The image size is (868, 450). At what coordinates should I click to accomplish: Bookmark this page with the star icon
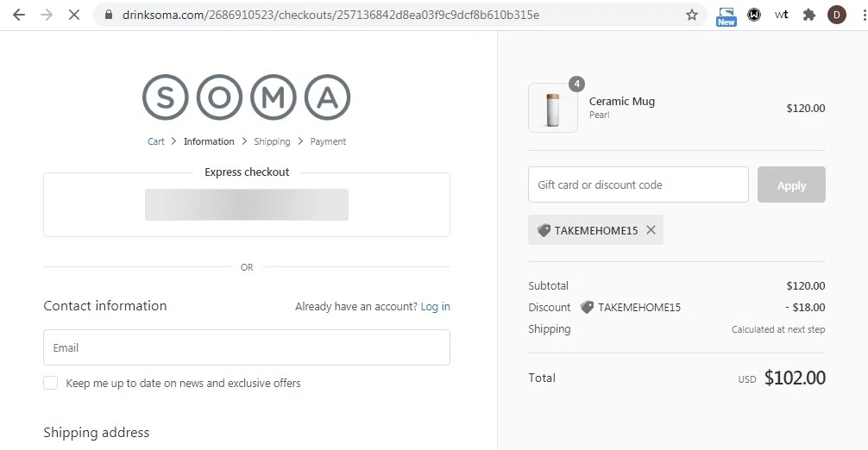[x=692, y=15]
